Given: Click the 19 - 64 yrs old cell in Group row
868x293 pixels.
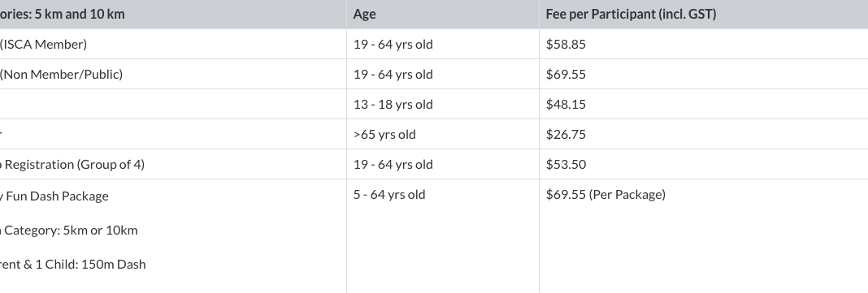Looking at the screenshot, I should coord(393,164).
